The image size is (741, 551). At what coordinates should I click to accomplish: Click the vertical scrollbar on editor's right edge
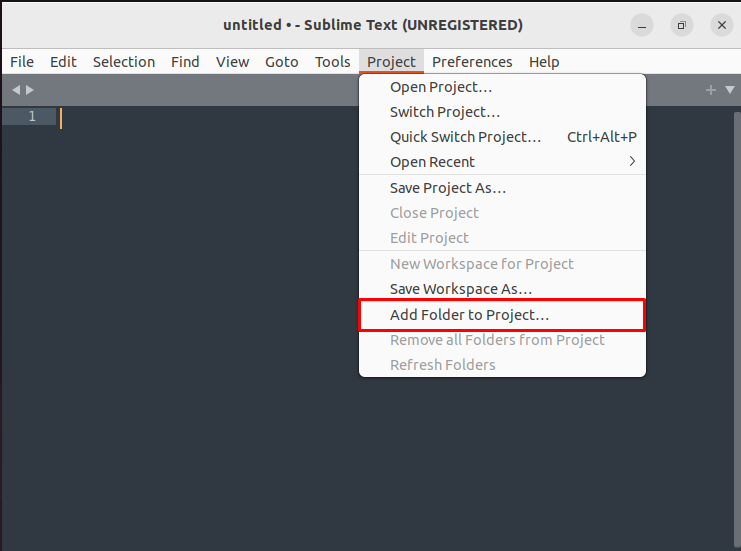tap(737, 331)
